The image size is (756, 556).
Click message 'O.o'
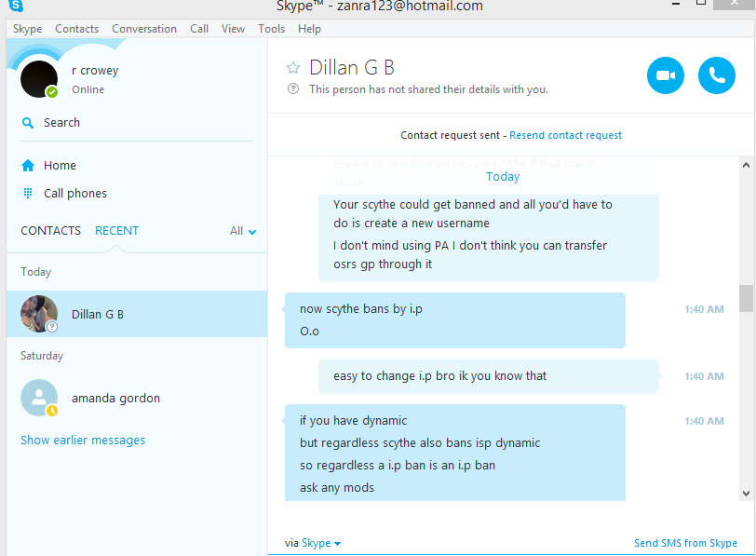coord(309,332)
